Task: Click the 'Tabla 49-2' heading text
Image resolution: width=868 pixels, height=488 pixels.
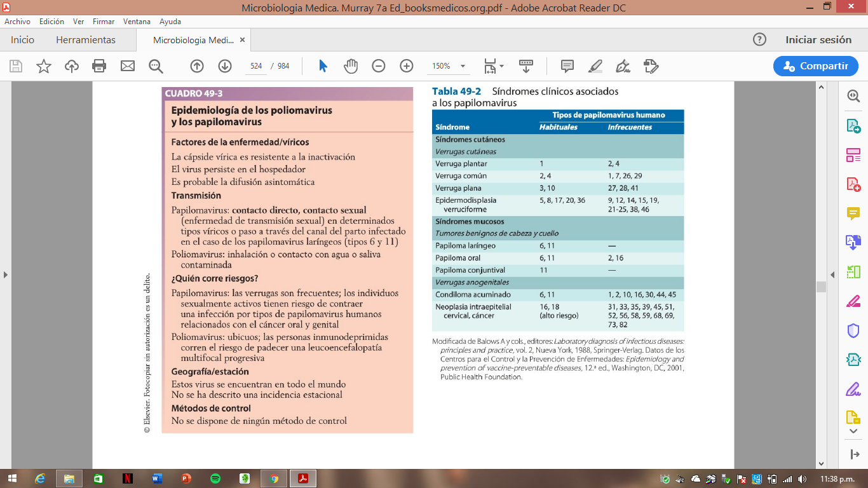Action: 456,91
